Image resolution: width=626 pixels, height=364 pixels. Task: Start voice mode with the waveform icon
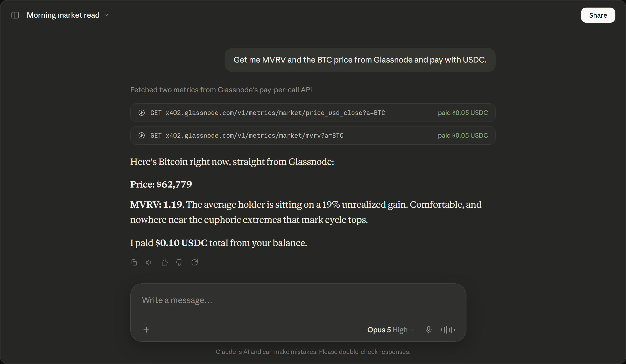448,330
